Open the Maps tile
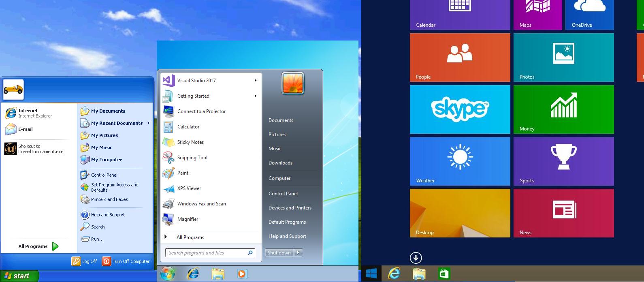Viewport: 644px width, 282px height. click(x=537, y=15)
